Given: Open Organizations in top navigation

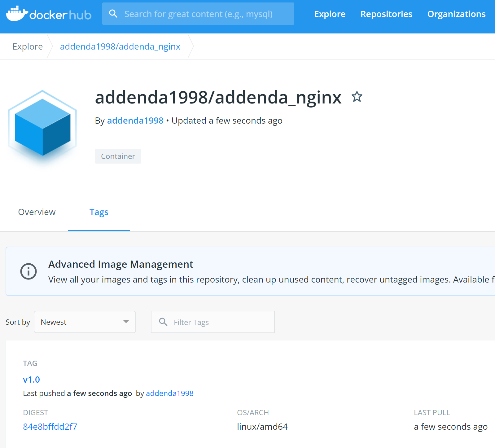Looking at the screenshot, I should click(x=456, y=14).
